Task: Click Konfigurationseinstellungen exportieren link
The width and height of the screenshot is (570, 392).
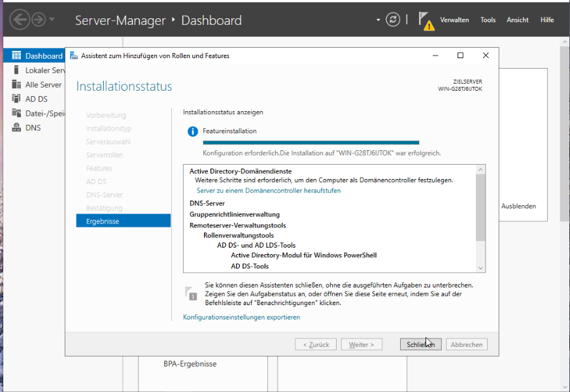Action: 241,317
